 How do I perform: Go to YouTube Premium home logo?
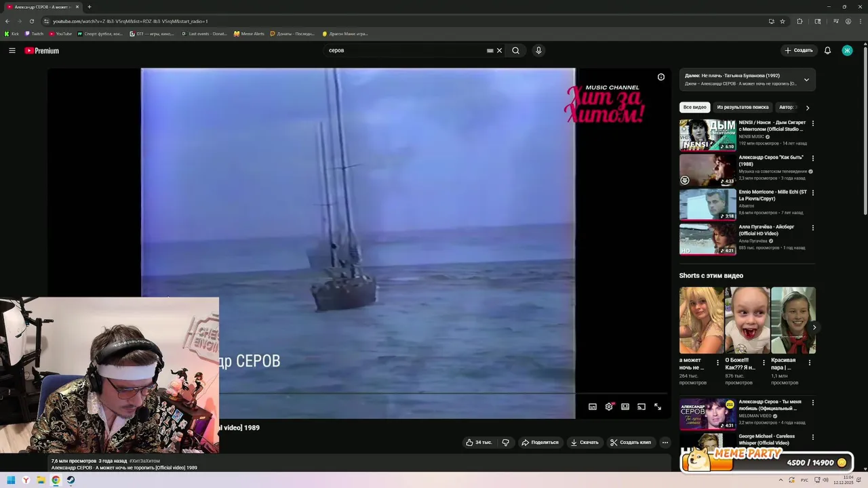pos(42,51)
